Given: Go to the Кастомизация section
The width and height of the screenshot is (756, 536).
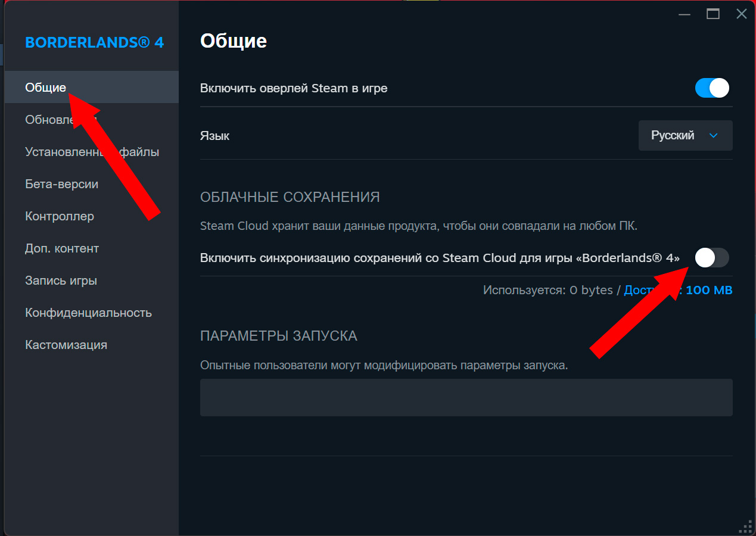Looking at the screenshot, I should click(x=66, y=345).
